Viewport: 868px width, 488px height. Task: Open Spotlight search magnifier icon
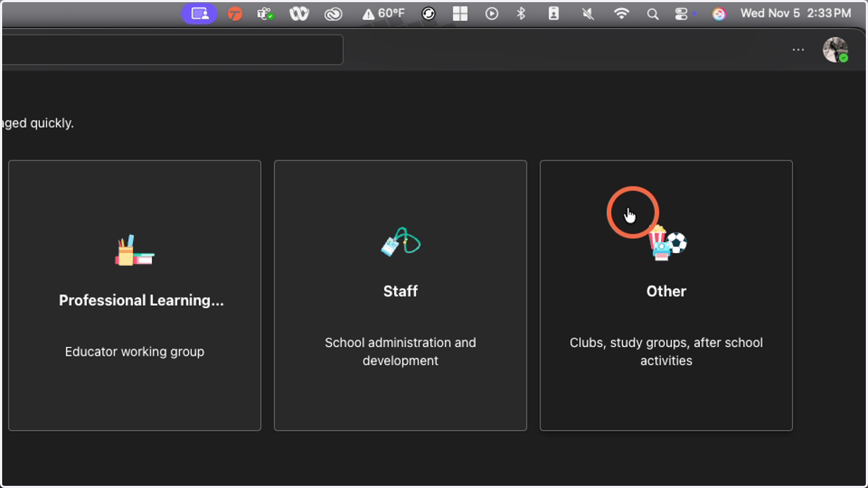point(652,14)
